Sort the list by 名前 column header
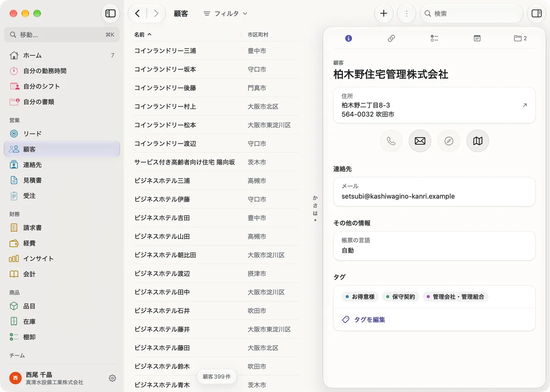 pos(143,34)
